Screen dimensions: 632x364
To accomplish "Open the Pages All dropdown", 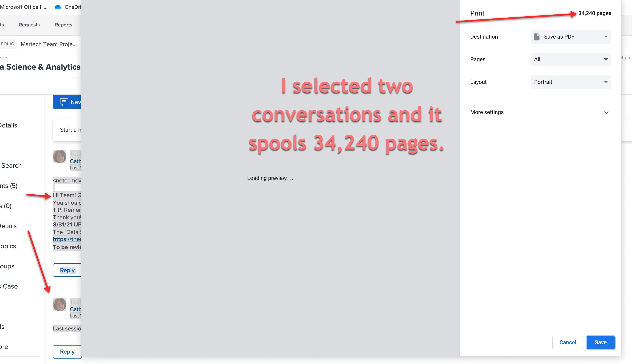I will coord(571,60).
